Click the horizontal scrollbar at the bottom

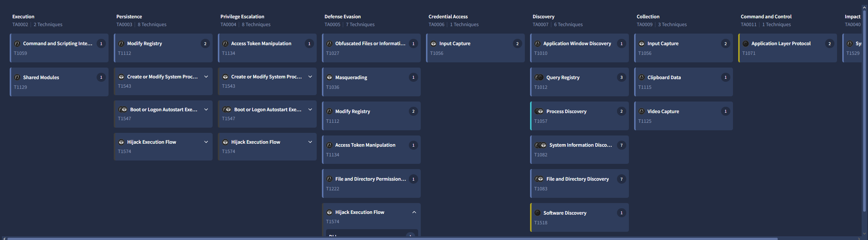392,238
